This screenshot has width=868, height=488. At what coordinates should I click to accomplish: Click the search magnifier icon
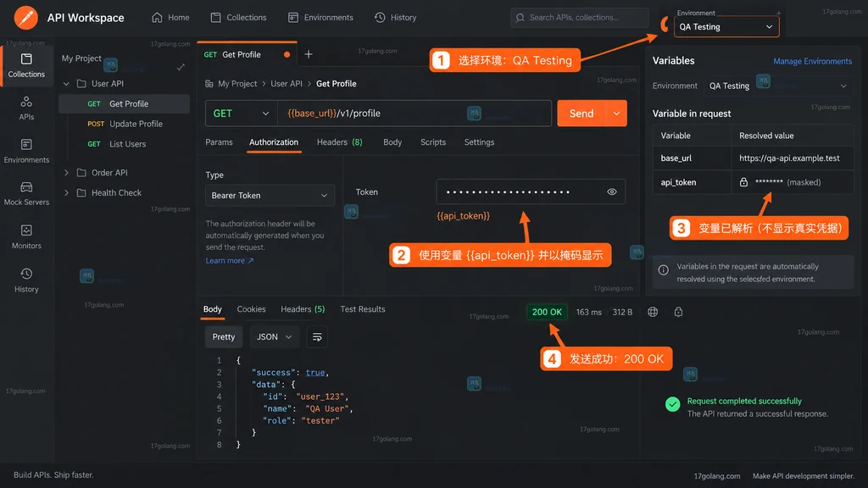[520, 18]
